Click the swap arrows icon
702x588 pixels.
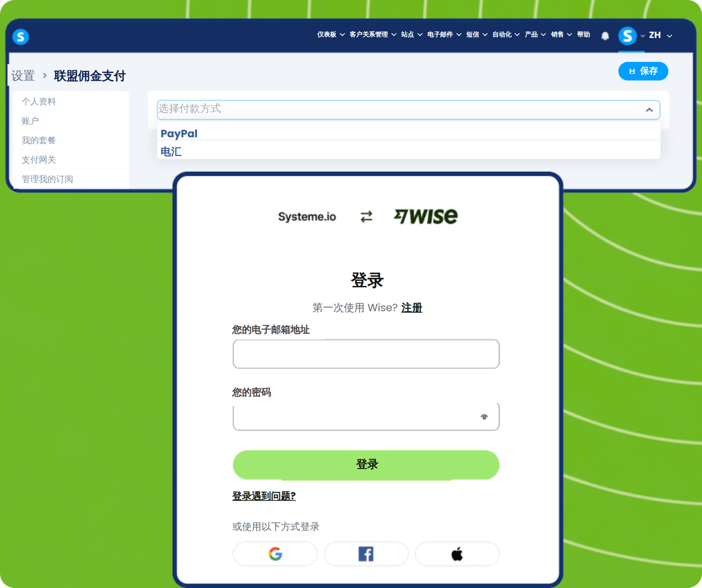pyautogui.click(x=366, y=217)
